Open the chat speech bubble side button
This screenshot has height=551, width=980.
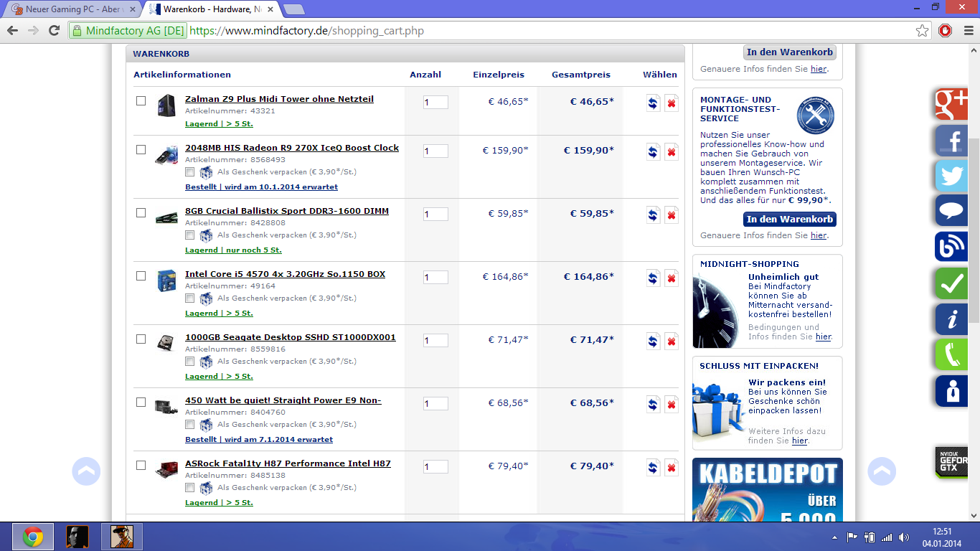click(951, 212)
